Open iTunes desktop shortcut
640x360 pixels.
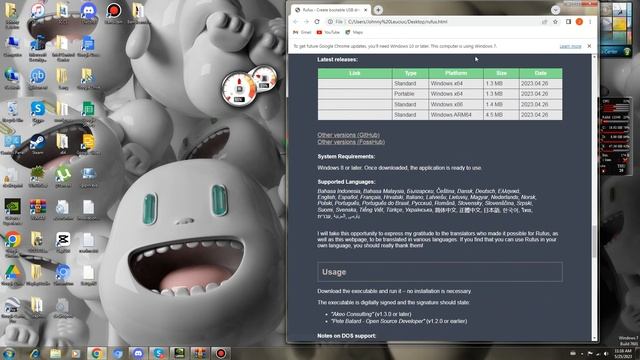coord(38,13)
